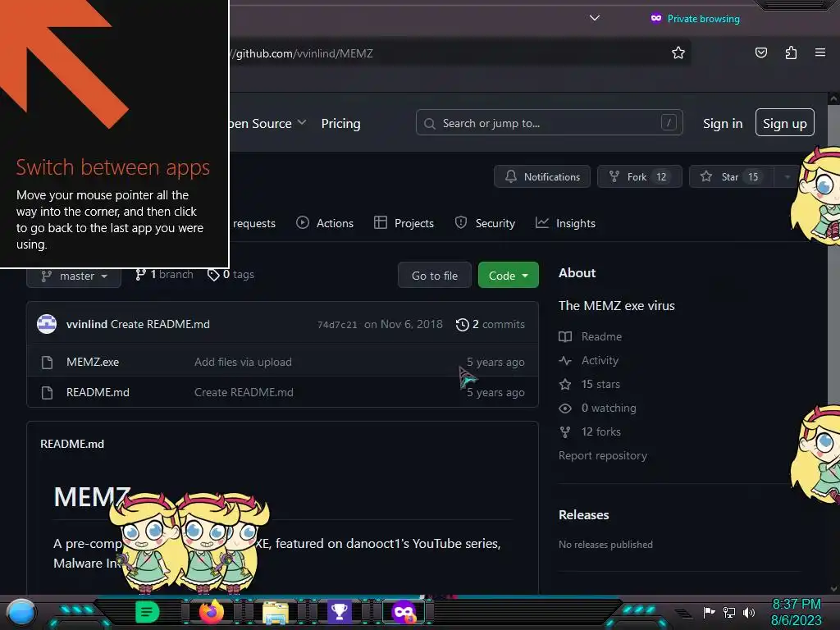Open the volume speaker tray icon
Screen dimensions: 840x630
pyautogui.click(x=749, y=612)
